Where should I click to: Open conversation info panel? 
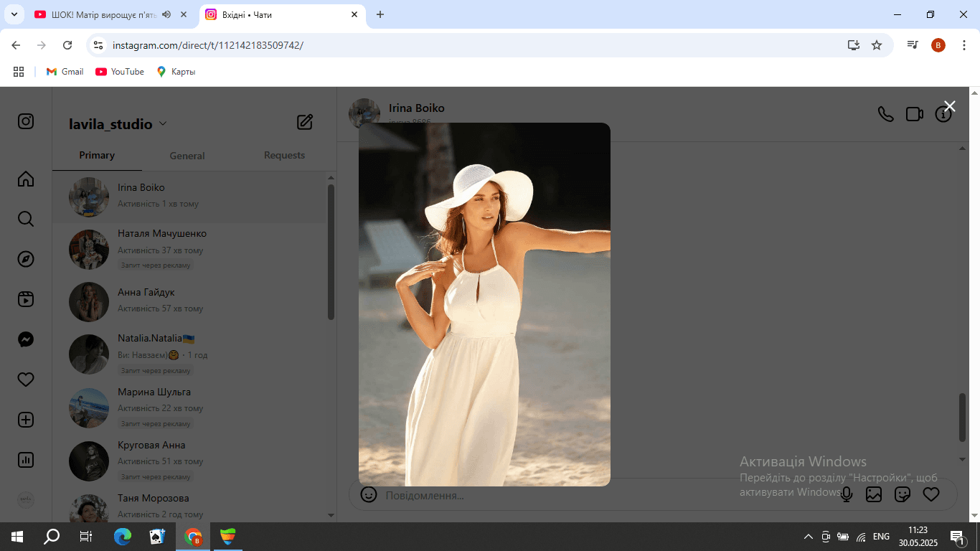point(943,114)
